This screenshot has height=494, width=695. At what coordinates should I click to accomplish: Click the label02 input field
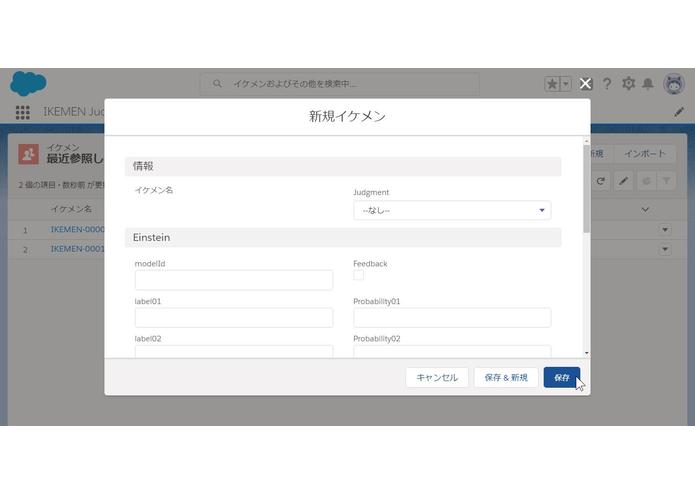pyautogui.click(x=234, y=351)
